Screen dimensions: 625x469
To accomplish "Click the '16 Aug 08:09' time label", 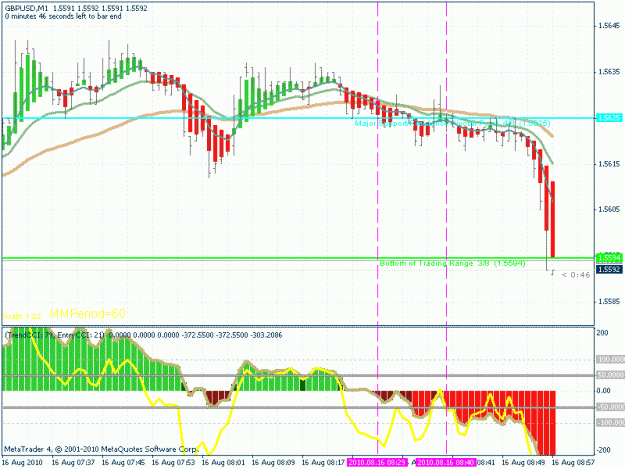I will click(273, 463).
